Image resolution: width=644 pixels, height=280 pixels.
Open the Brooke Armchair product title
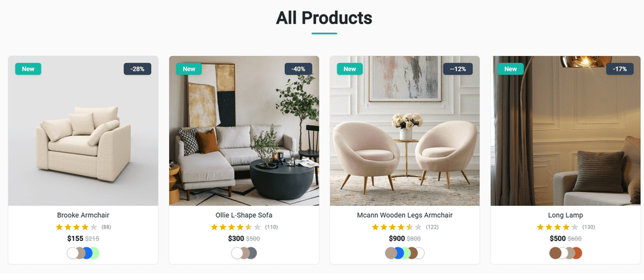[83, 215]
